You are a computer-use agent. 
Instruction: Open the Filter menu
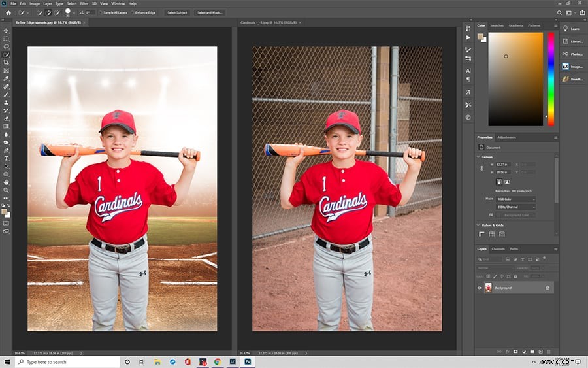pos(84,4)
